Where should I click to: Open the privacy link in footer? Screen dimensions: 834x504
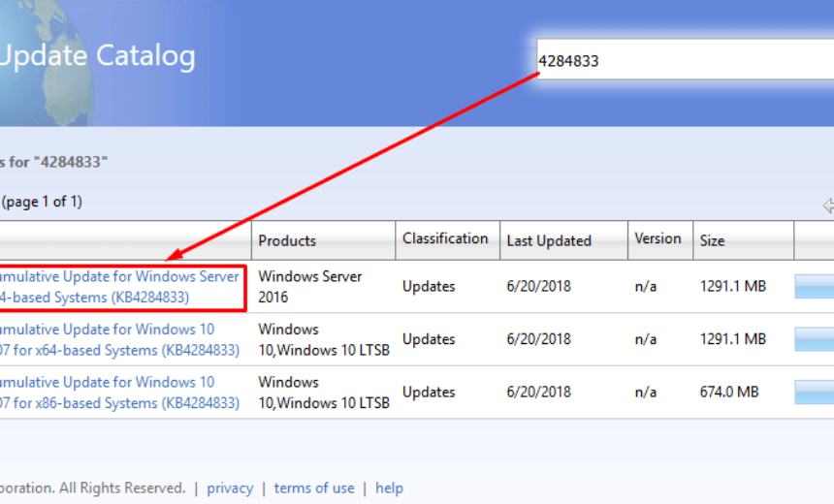pyautogui.click(x=230, y=488)
